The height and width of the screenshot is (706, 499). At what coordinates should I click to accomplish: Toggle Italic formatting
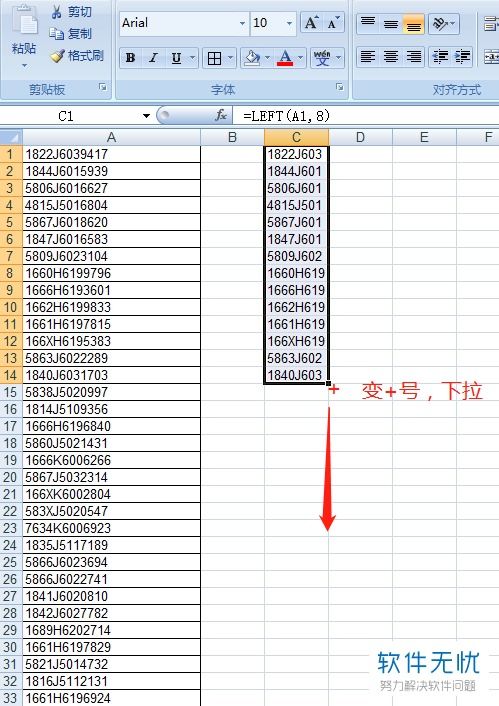click(153, 58)
